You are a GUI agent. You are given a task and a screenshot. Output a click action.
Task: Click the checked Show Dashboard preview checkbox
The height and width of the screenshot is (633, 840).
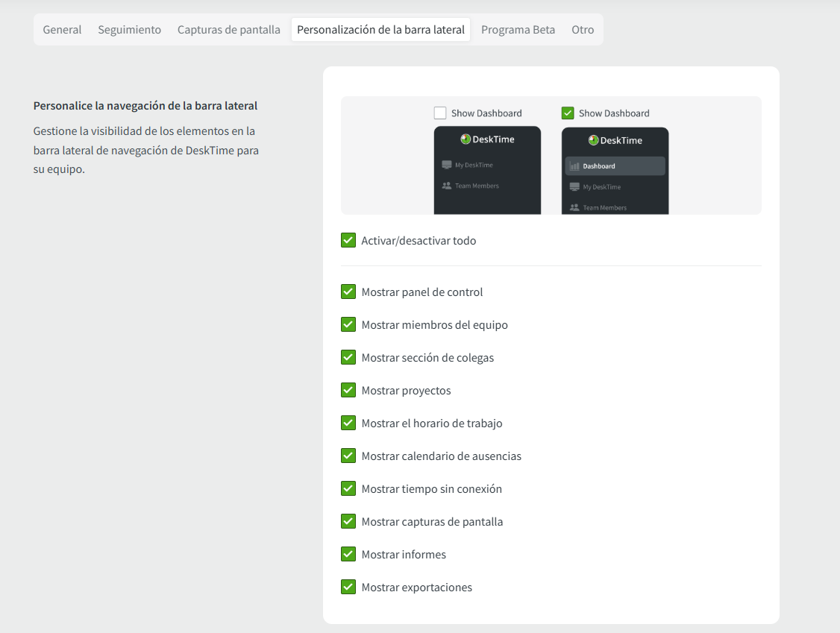point(568,113)
